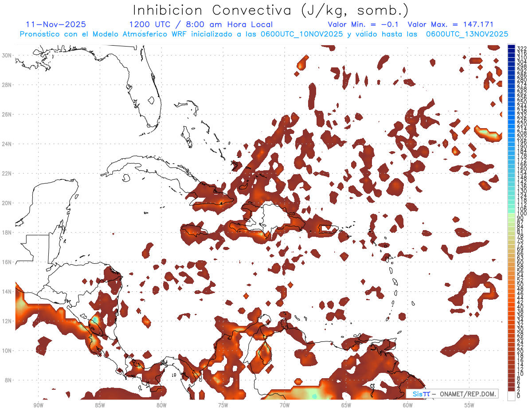This screenshot has width=532, height=411.
Task: Click the '202' colorbar value
Action: (522, 137)
